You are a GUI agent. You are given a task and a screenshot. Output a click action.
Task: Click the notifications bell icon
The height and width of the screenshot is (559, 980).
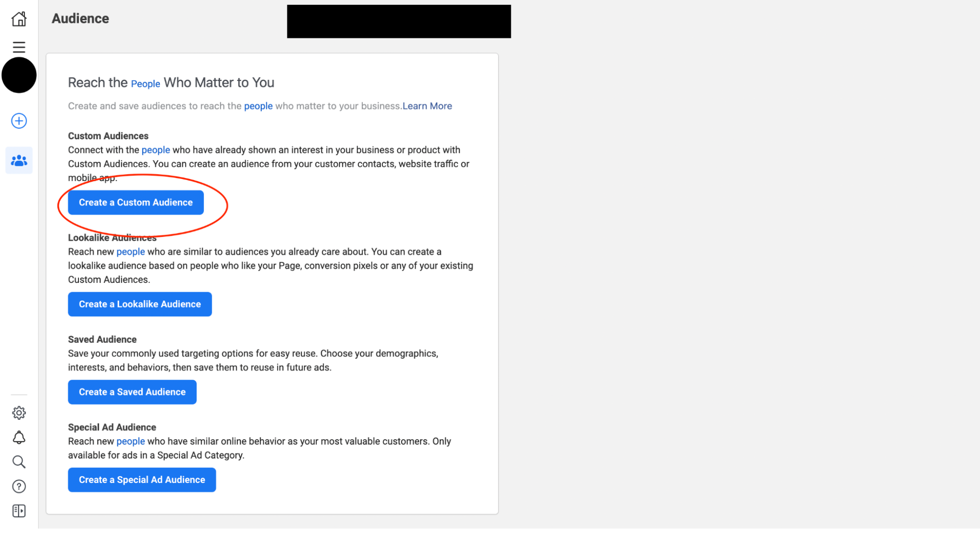click(x=19, y=437)
